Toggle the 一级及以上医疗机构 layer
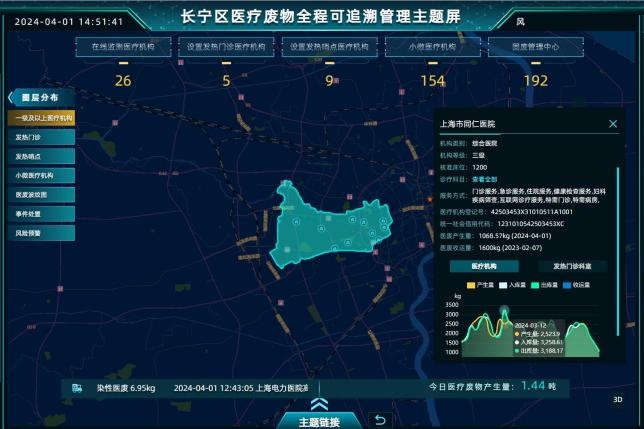Viewport: 644px width, 429px height. [41, 118]
